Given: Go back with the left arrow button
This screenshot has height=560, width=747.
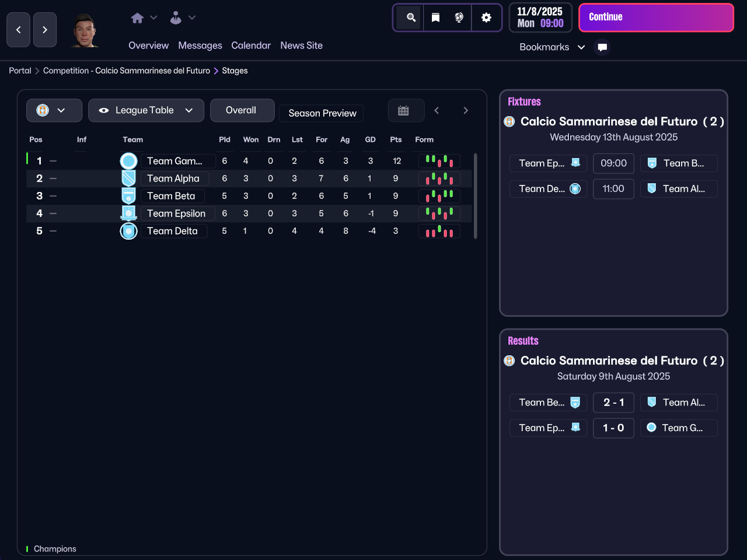Looking at the screenshot, I should click(18, 30).
